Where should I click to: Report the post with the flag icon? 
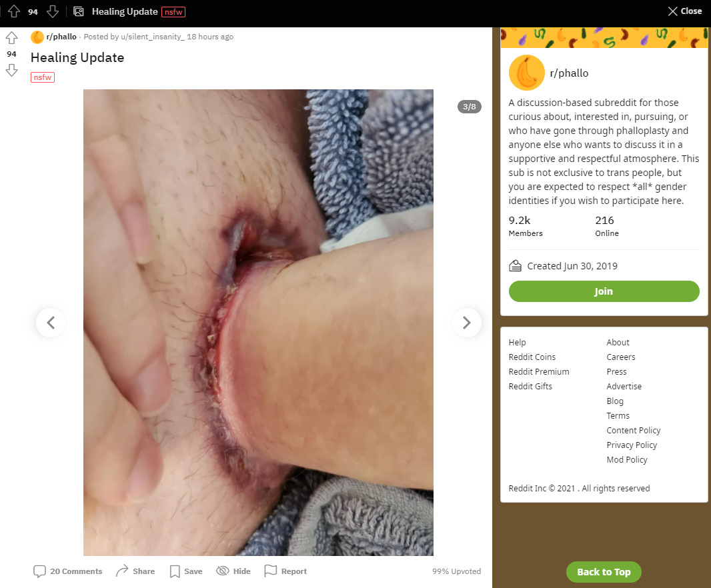point(285,571)
